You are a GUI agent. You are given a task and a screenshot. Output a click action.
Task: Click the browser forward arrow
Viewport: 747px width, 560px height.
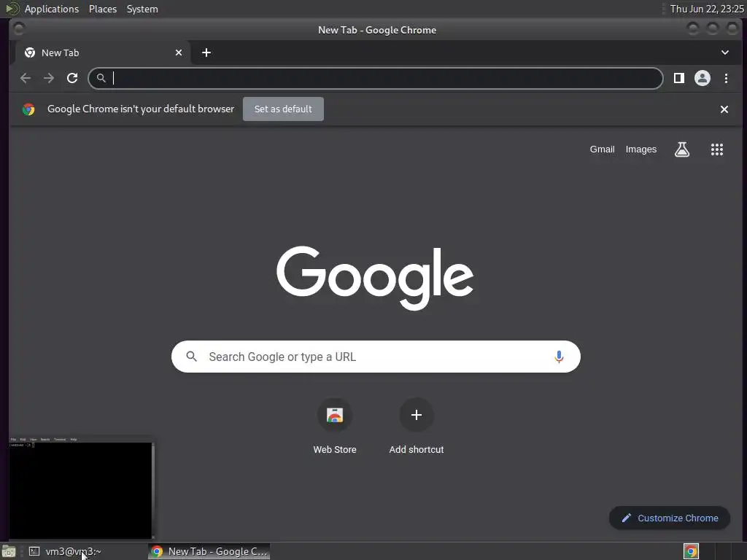tap(49, 78)
